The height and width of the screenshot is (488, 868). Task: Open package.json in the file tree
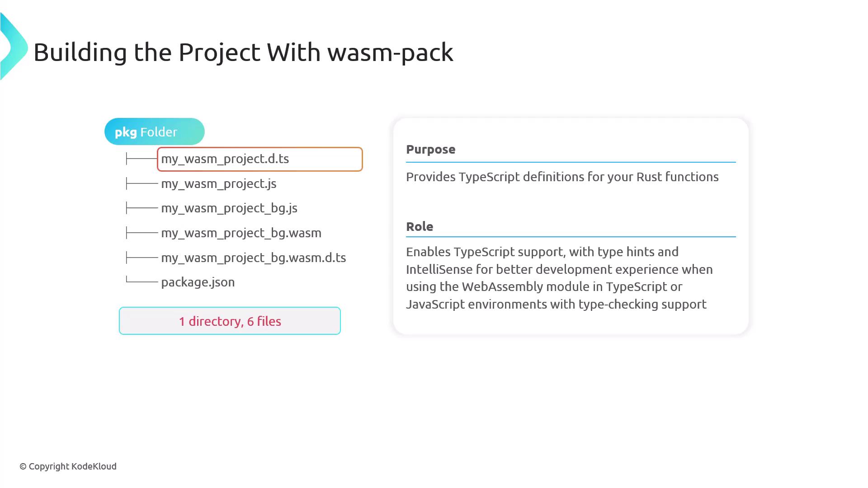[x=198, y=282]
